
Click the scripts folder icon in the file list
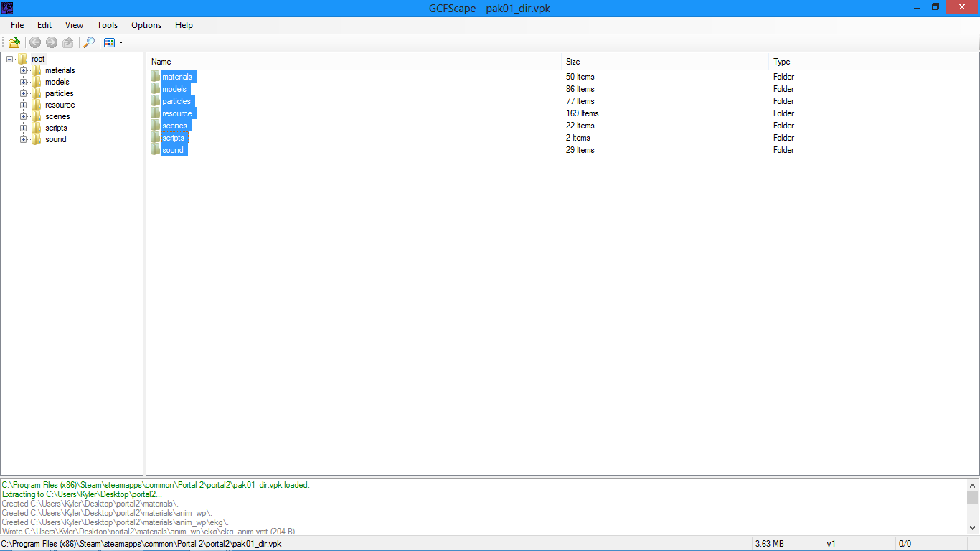156,138
